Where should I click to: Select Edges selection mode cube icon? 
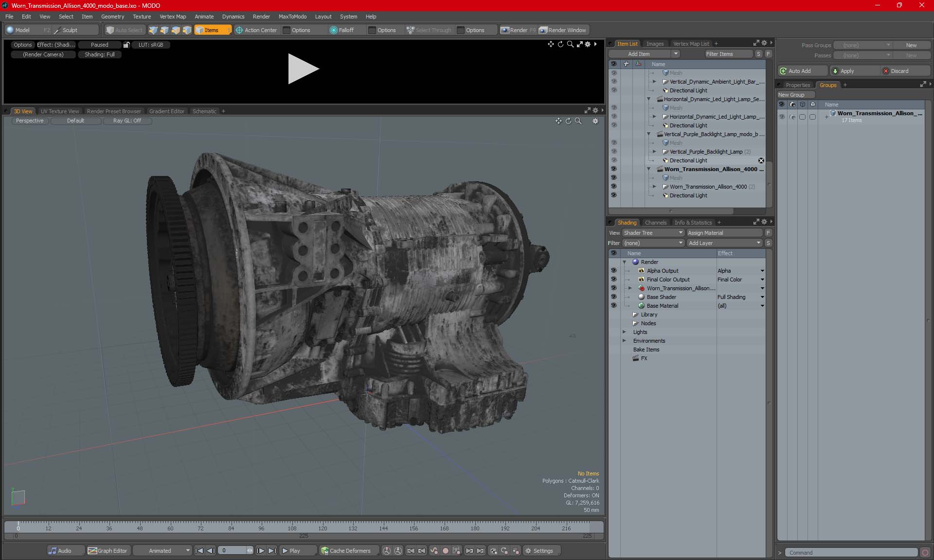[164, 30]
